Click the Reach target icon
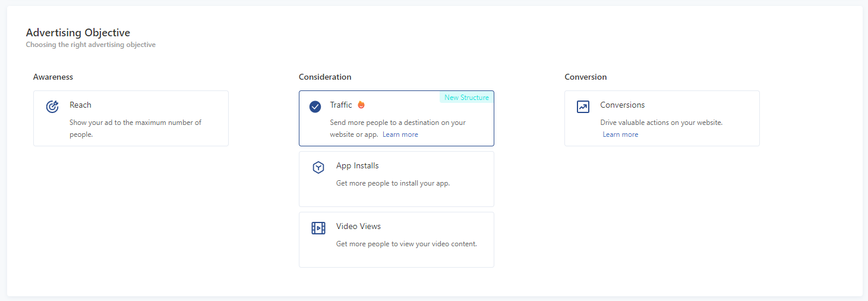Screen dimensions: 868x301 52,106
